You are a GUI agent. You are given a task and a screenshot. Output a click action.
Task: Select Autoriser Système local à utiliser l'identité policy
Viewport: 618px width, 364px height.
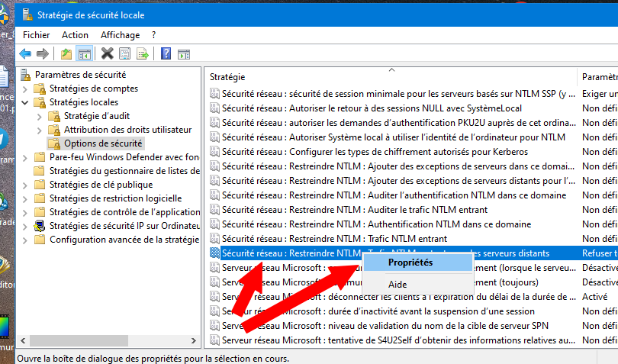point(394,137)
